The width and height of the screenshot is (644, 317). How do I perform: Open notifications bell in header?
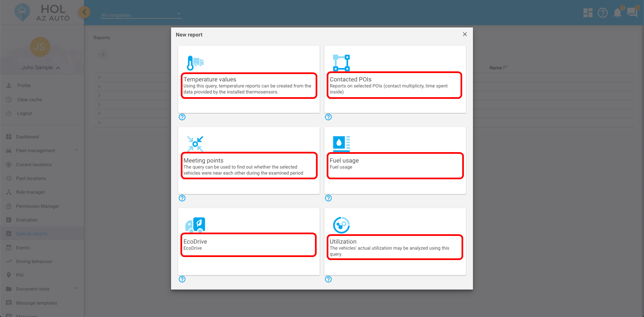click(x=618, y=13)
